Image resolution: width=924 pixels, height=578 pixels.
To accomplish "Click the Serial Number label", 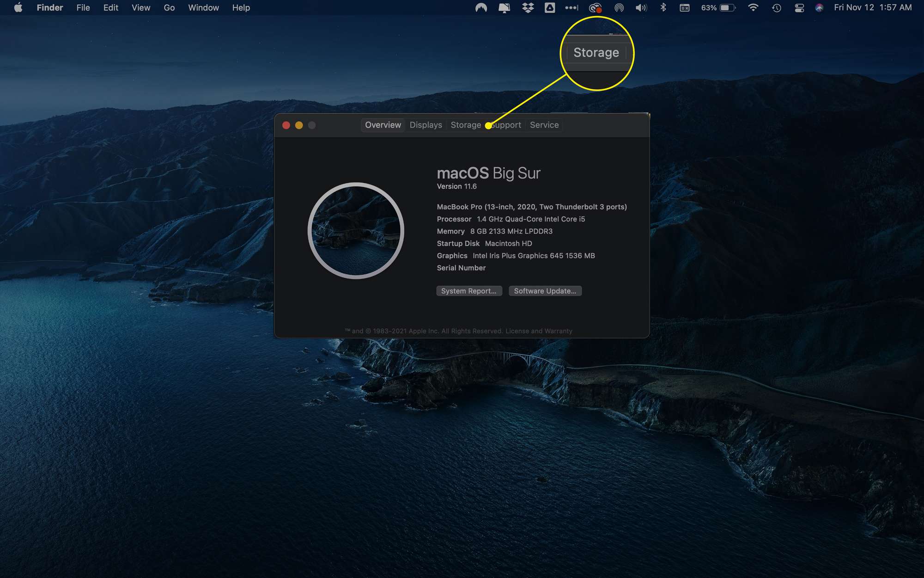I will [x=461, y=268].
